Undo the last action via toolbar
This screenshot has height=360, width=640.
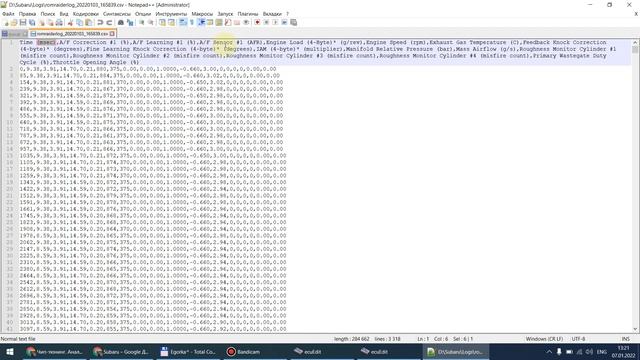click(100, 22)
